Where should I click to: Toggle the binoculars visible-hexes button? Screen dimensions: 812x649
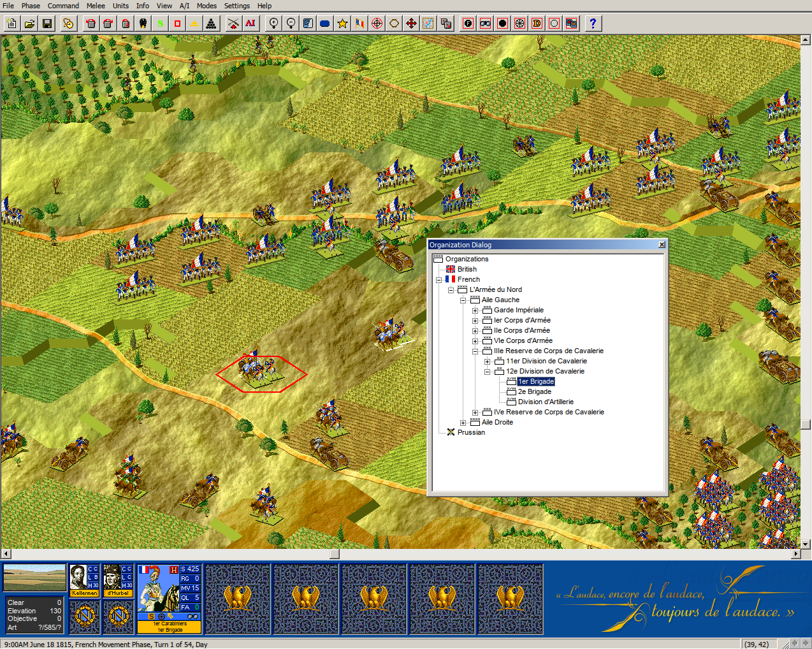click(485, 24)
